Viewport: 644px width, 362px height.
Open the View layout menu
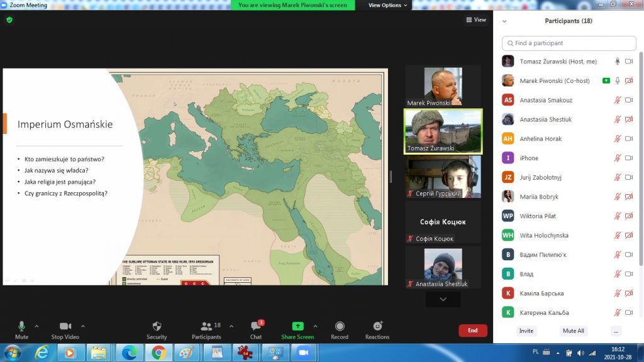[x=476, y=20]
